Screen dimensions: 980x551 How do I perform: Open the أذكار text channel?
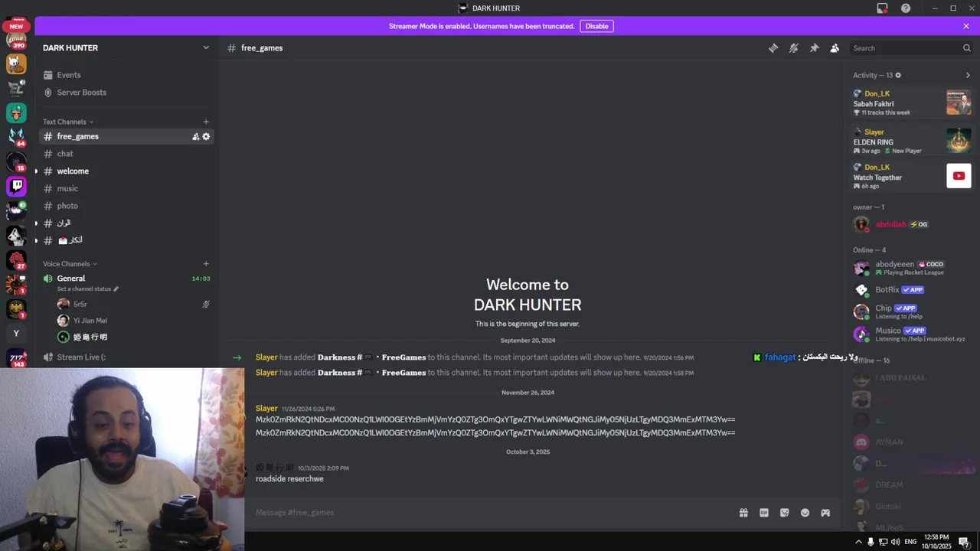126,240
